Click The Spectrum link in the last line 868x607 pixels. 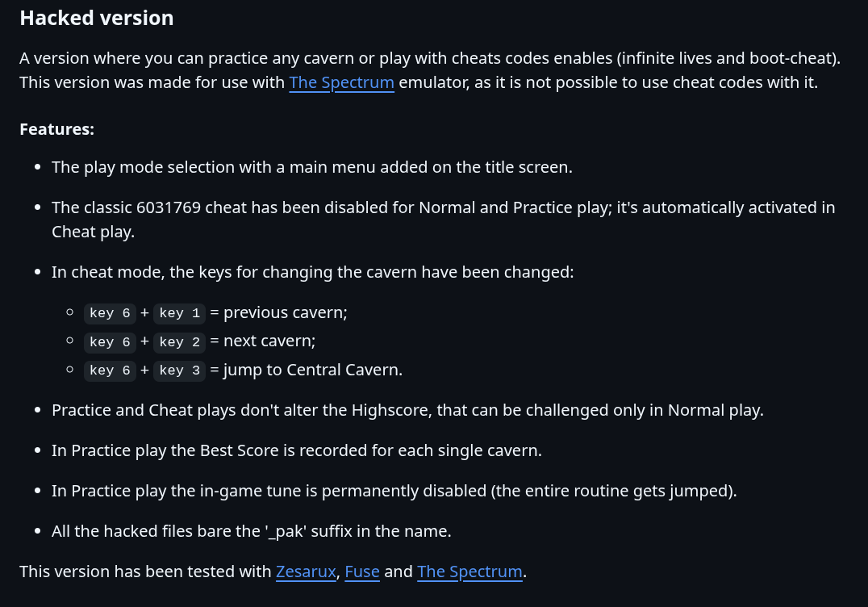[469, 571]
